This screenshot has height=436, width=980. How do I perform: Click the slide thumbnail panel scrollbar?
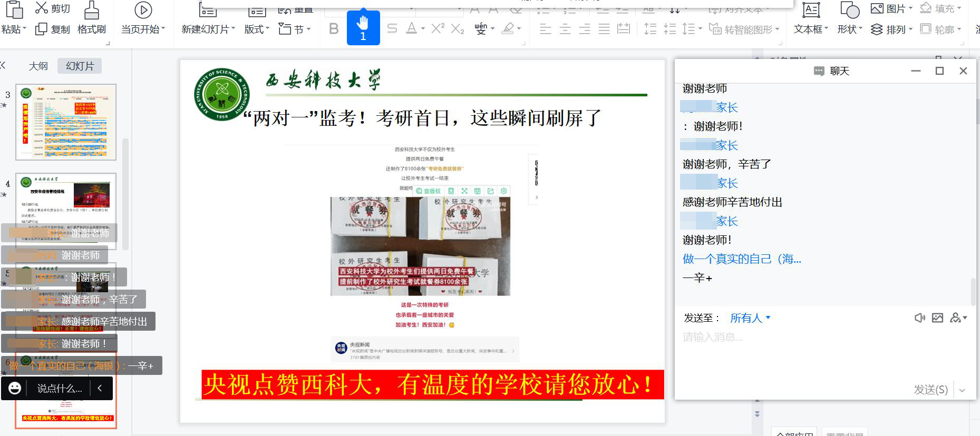coord(125,194)
